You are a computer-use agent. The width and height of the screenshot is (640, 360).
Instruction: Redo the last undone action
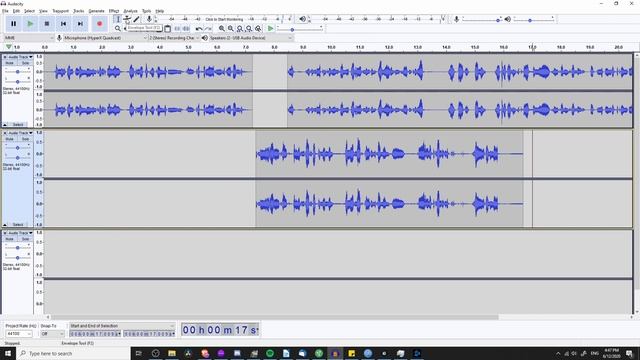pyautogui.click(x=208, y=29)
